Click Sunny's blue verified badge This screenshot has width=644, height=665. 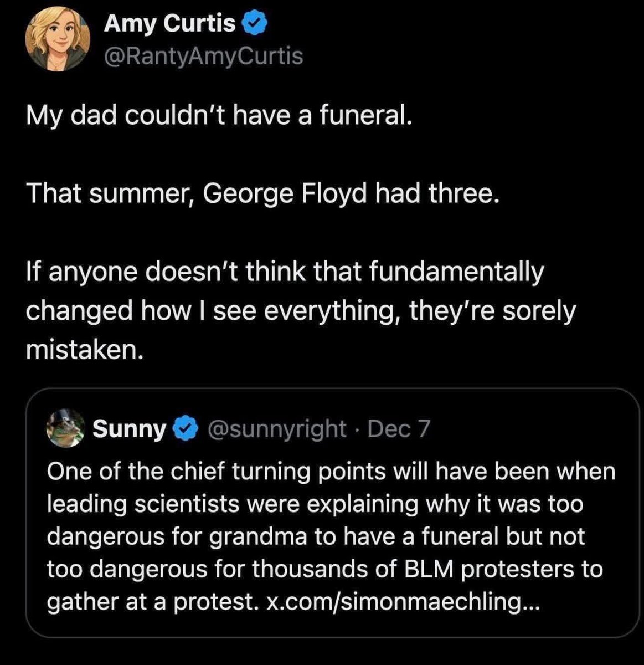185,428
